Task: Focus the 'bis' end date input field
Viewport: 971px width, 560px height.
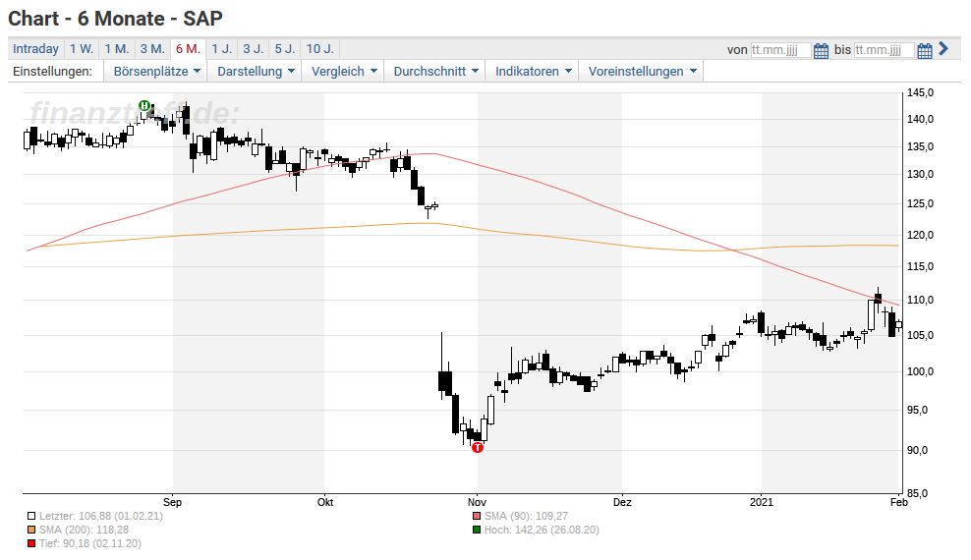Action: (x=884, y=50)
